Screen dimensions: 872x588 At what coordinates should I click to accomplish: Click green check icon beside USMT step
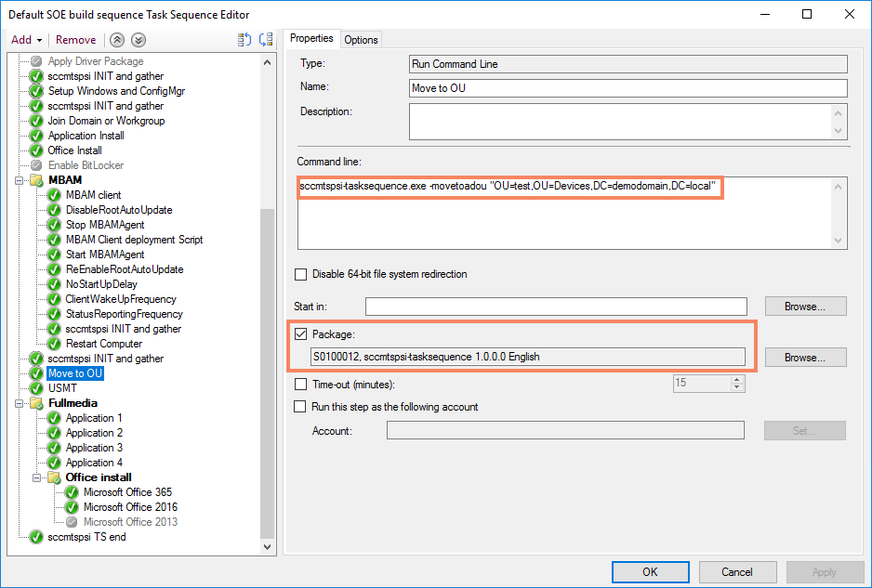coord(36,388)
